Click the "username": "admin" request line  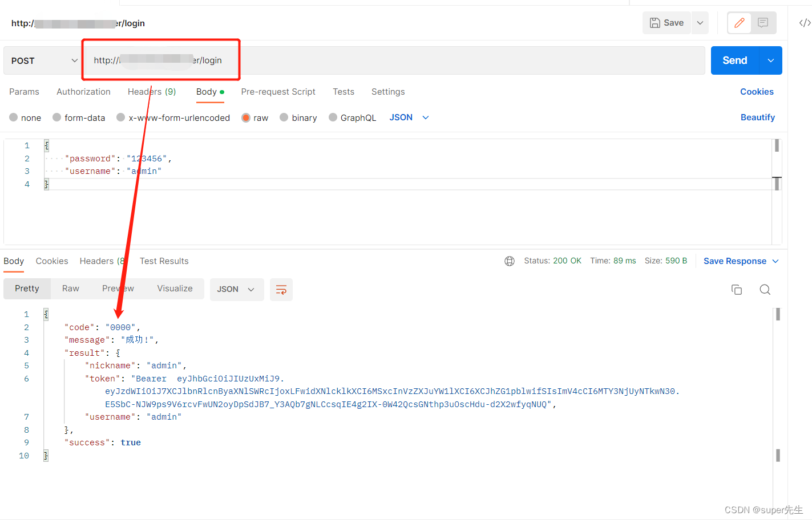tap(113, 171)
